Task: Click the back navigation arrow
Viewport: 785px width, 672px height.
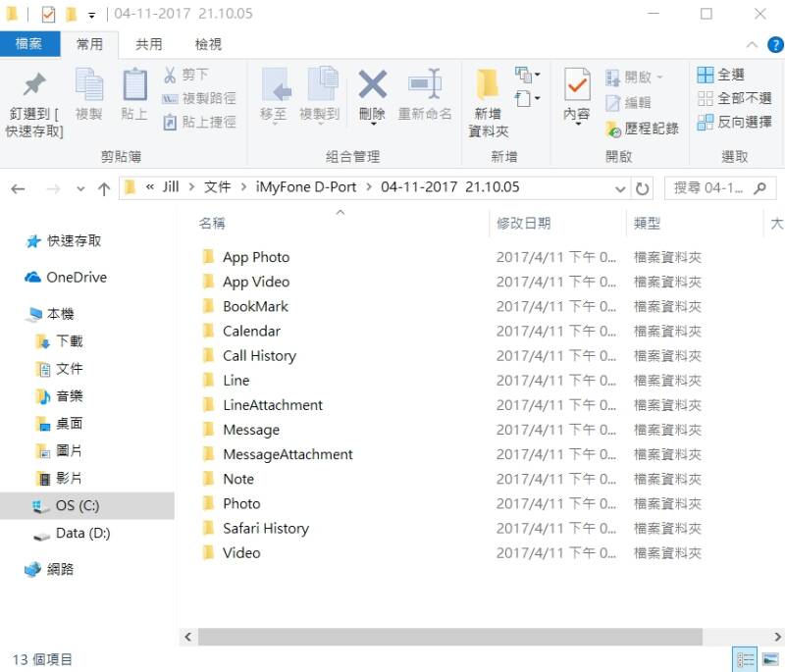Action: click(x=18, y=189)
